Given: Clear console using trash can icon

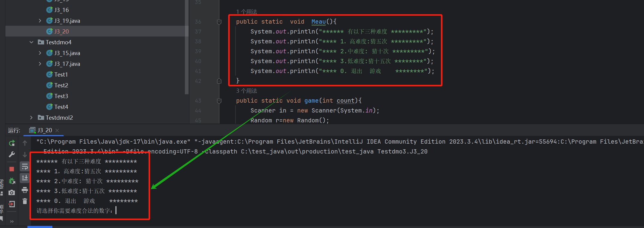Looking at the screenshot, I should 25,201.
